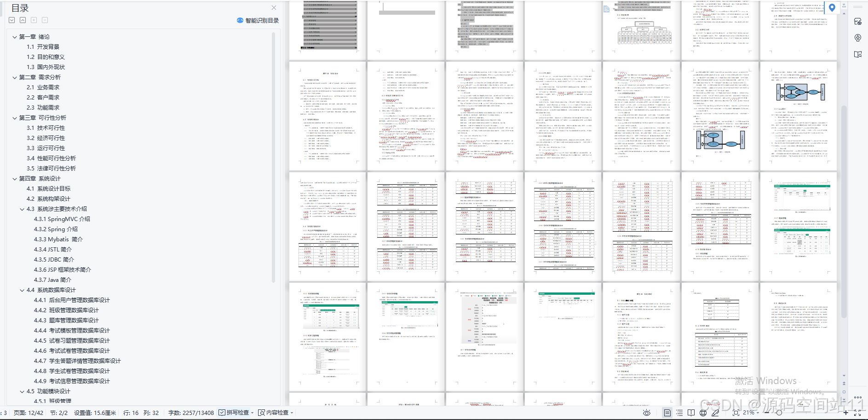The image size is (868, 420).
Task: Go to 1.2 目的和意义 heading
Action: point(46,57)
